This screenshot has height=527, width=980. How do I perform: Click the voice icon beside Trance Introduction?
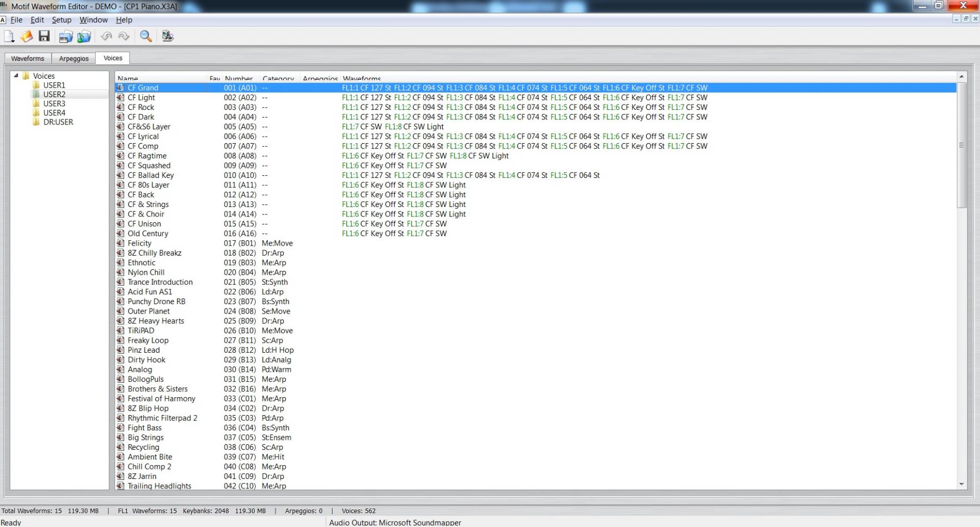120,282
